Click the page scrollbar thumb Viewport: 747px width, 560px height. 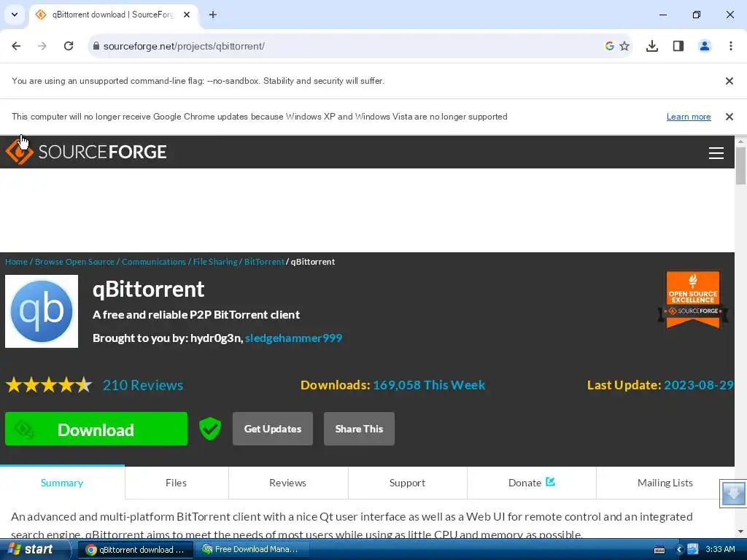pyautogui.click(x=740, y=166)
